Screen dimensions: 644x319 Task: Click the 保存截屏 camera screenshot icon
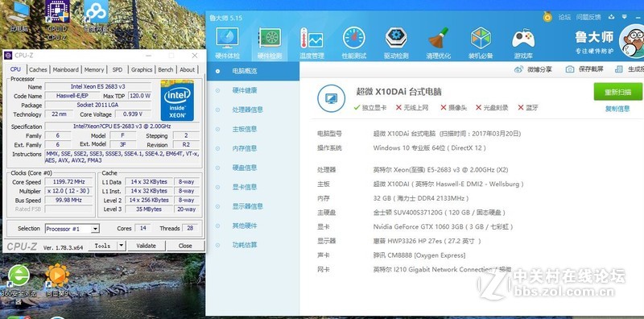(x=570, y=69)
